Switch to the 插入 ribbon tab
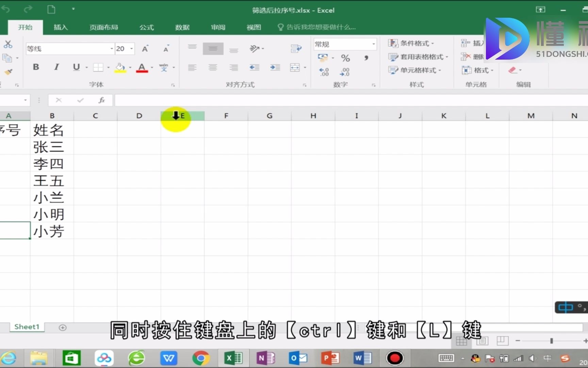The image size is (588, 368). click(60, 27)
